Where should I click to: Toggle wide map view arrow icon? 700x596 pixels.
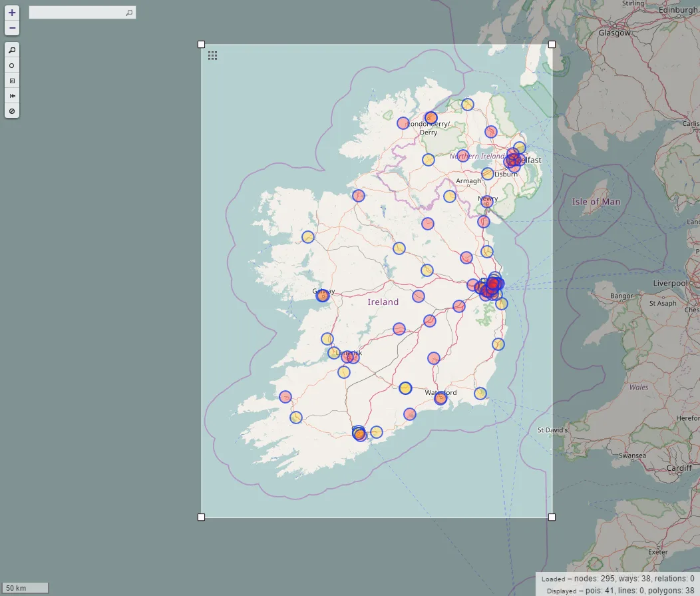[x=12, y=96]
